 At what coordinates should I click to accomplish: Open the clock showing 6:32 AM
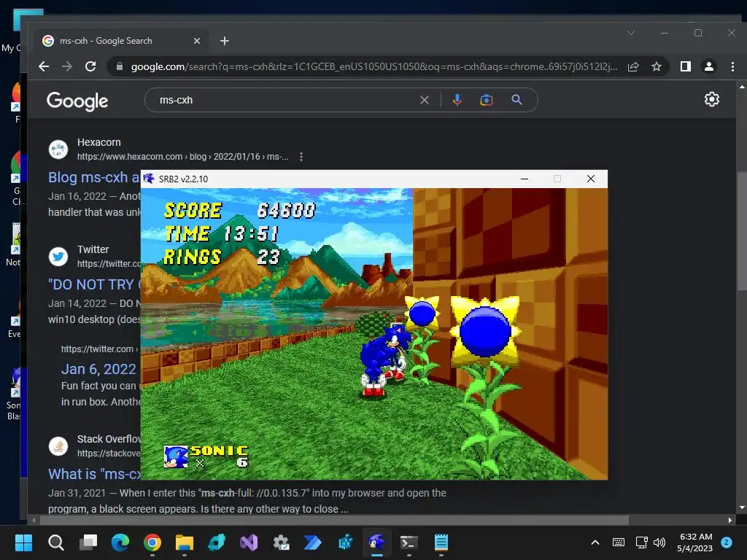(x=695, y=542)
